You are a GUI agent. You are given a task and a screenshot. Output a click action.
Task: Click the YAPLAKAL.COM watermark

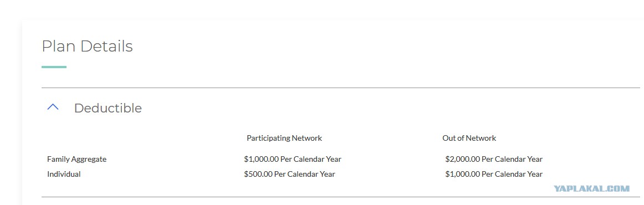coord(591,188)
